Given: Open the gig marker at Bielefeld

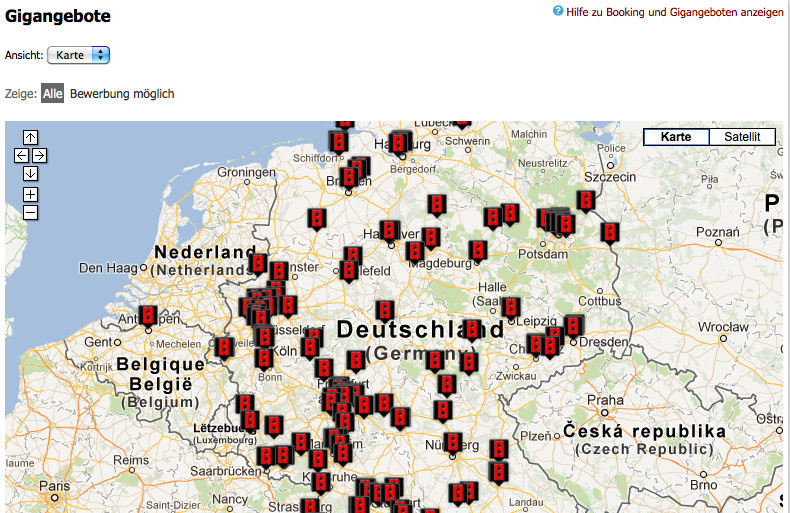Looking at the screenshot, I should point(349,271).
